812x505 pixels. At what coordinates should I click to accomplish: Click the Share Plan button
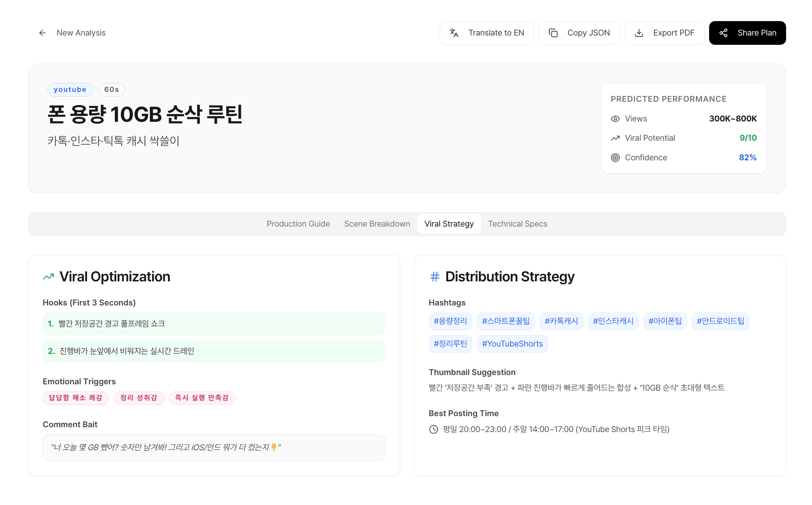tap(747, 33)
